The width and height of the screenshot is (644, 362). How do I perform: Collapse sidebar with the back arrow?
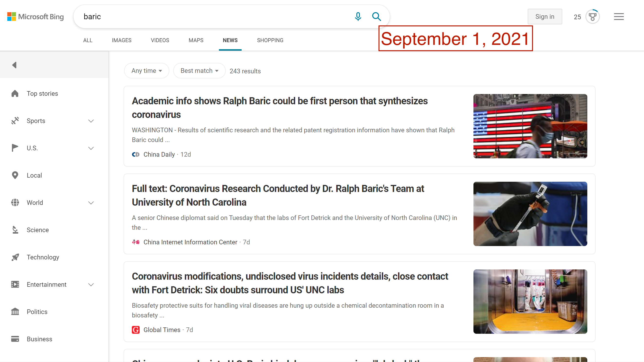coord(14,65)
